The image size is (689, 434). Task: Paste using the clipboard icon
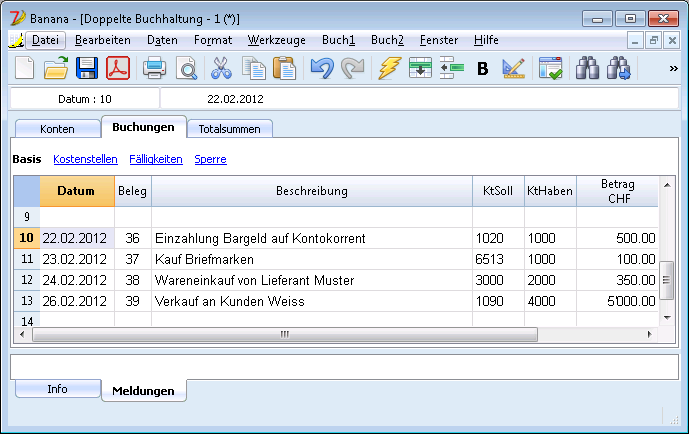point(284,68)
